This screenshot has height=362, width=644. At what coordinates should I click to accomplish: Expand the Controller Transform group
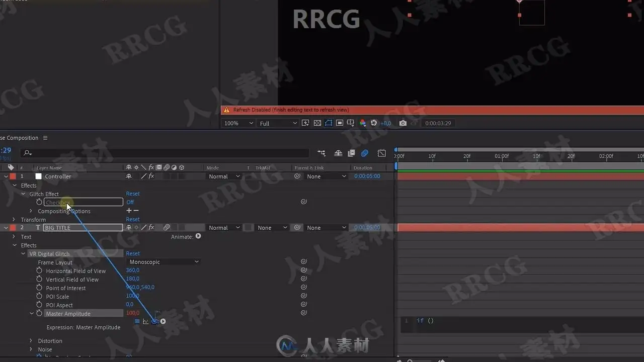[x=15, y=220]
